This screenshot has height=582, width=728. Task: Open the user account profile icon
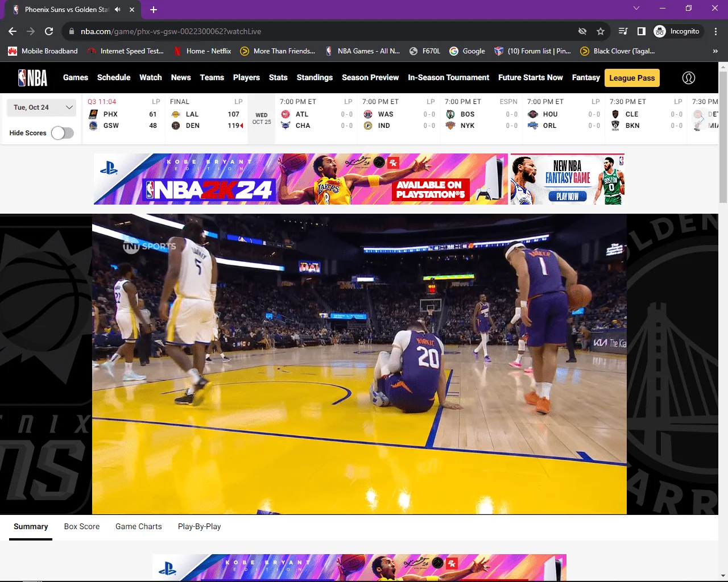click(x=688, y=78)
